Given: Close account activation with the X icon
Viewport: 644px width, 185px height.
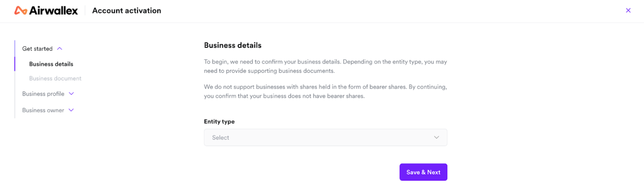Looking at the screenshot, I should click(x=628, y=11).
